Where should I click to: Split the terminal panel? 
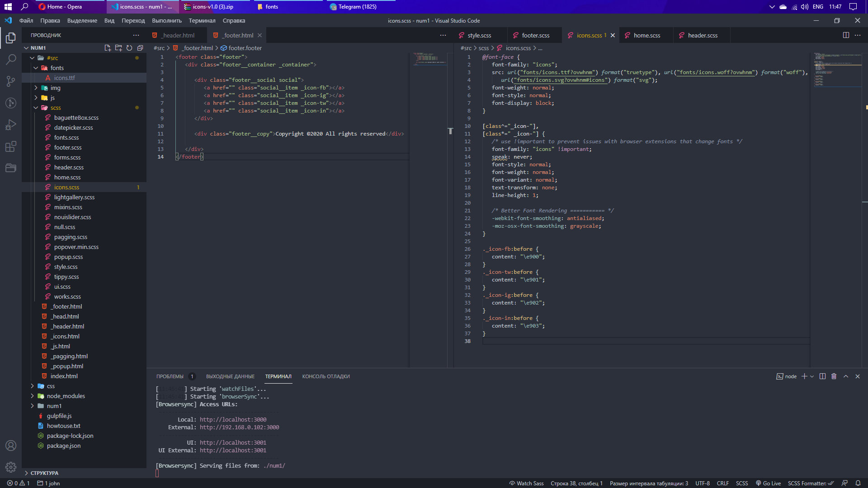pyautogui.click(x=822, y=376)
